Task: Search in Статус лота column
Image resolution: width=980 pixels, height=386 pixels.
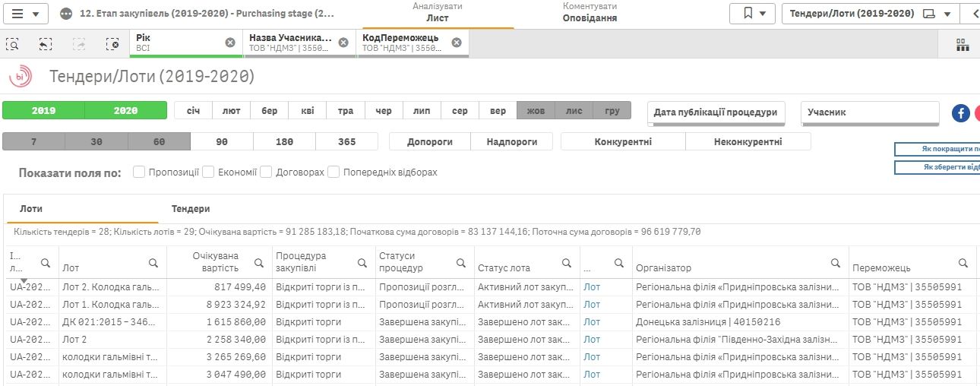Action: (x=567, y=263)
